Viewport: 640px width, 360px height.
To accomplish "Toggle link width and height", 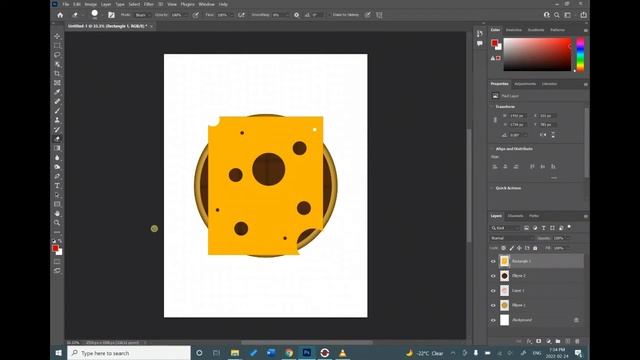I will click(x=495, y=120).
